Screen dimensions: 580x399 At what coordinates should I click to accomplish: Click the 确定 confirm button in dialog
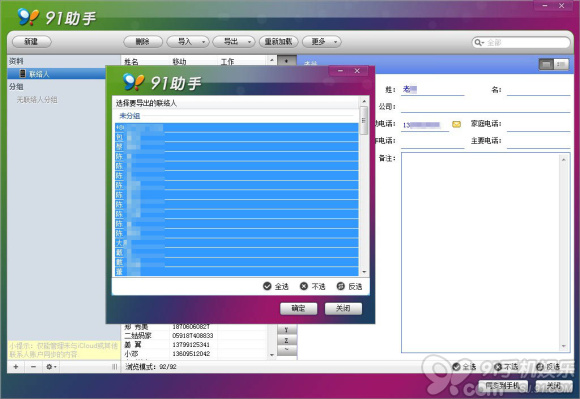298,308
